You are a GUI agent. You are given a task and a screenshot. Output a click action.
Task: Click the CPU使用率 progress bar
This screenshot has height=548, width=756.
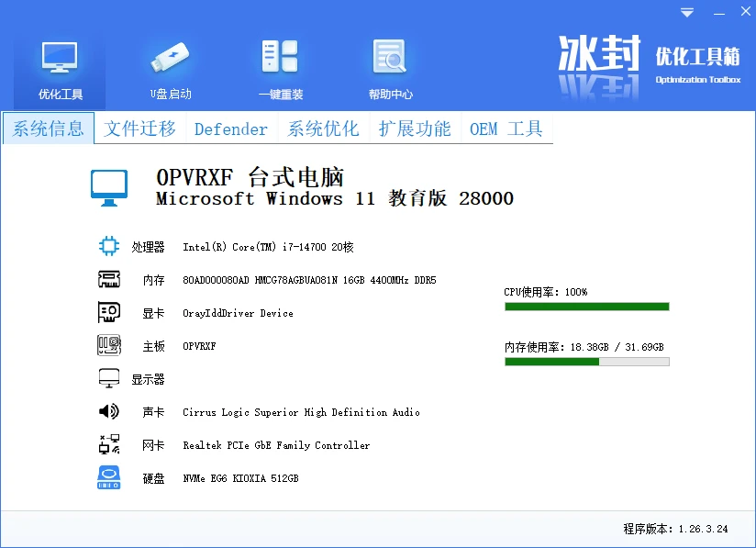(587, 307)
